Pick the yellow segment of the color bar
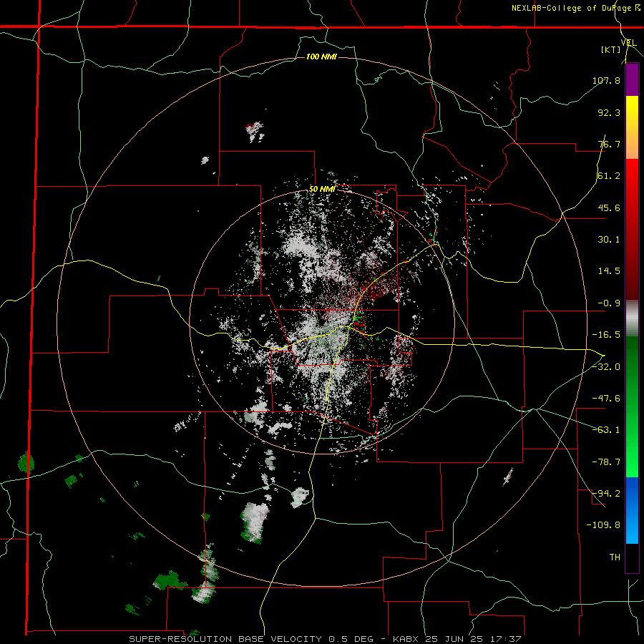Image resolution: width=644 pixels, height=644 pixels. pyautogui.click(x=632, y=112)
